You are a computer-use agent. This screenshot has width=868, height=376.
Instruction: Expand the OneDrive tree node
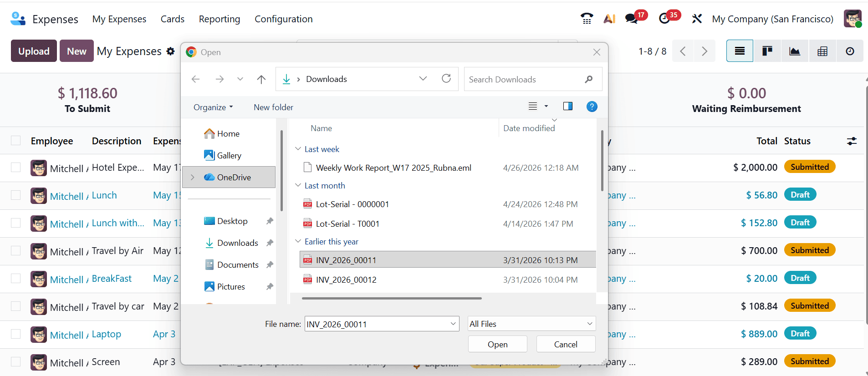tap(193, 177)
